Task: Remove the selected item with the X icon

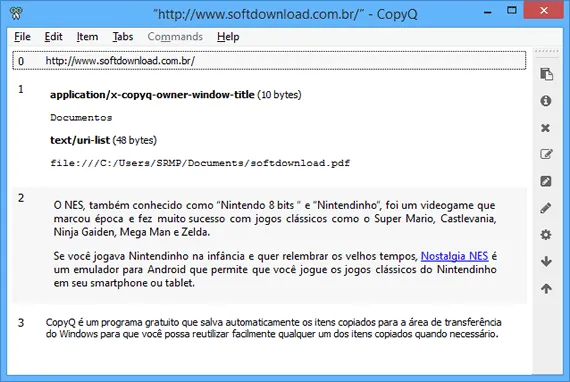Action: [545, 128]
